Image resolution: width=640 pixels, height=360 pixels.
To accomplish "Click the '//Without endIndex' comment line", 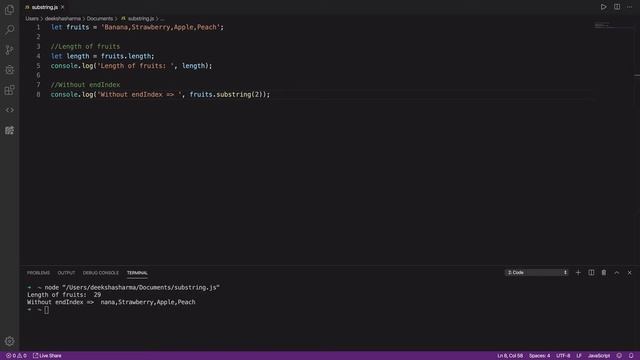I will (85, 85).
